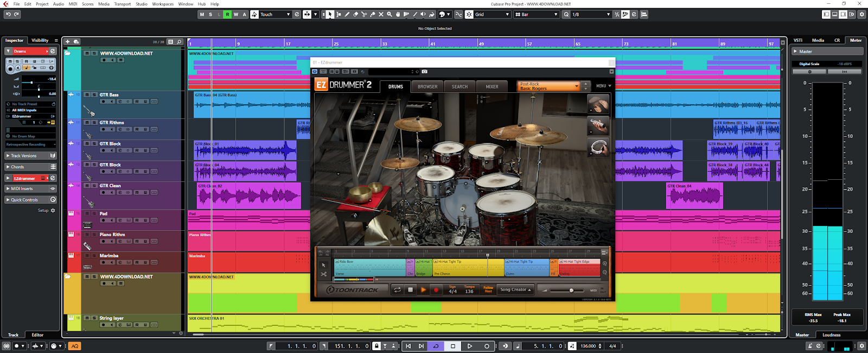Select the Draw pencil tool
Viewport: 868px width, 353px height.
347,15
